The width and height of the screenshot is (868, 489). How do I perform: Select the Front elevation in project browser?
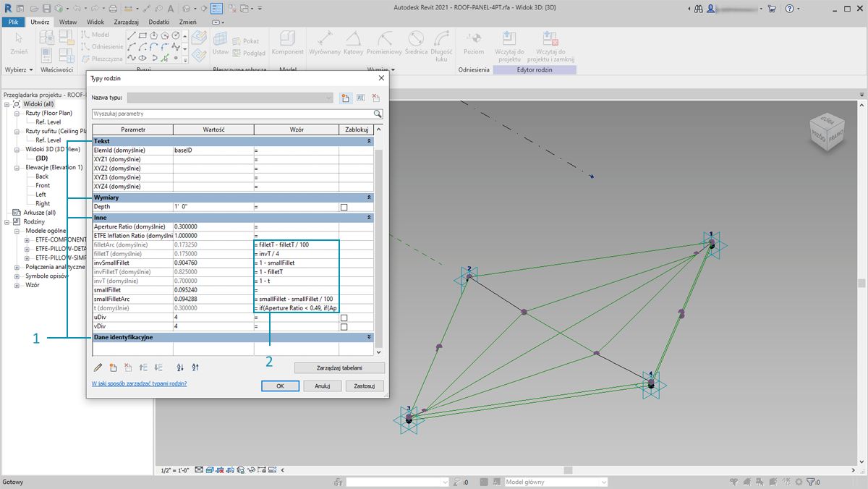43,185
